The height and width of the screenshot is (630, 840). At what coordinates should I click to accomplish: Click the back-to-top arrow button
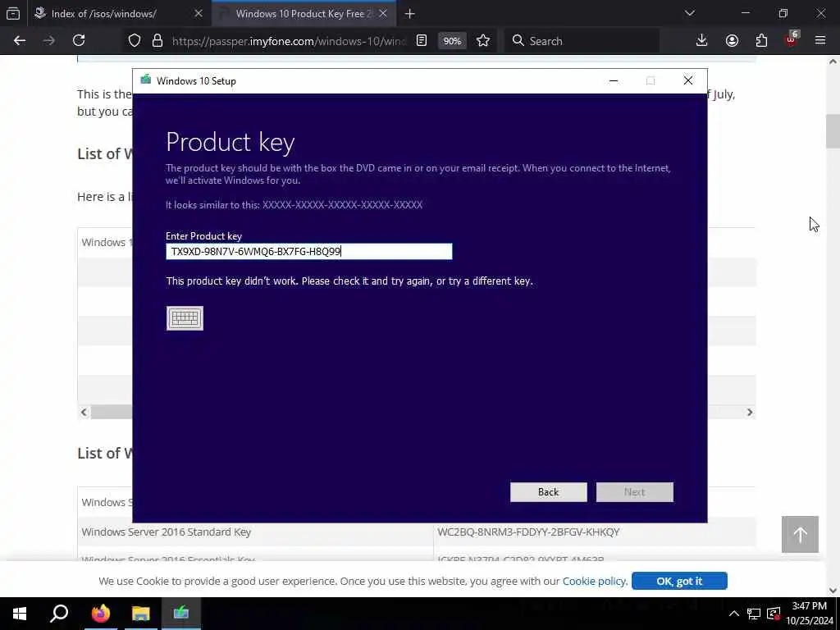[800, 534]
